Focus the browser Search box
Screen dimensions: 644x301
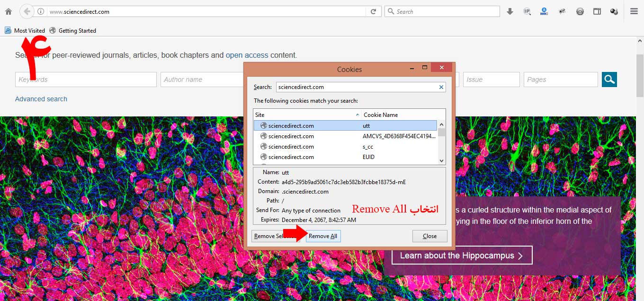pyautogui.click(x=442, y=11)
